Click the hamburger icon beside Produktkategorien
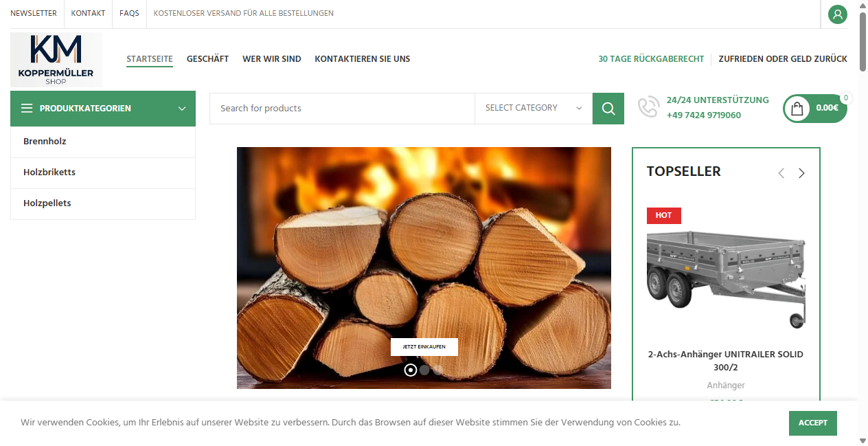 27,109
